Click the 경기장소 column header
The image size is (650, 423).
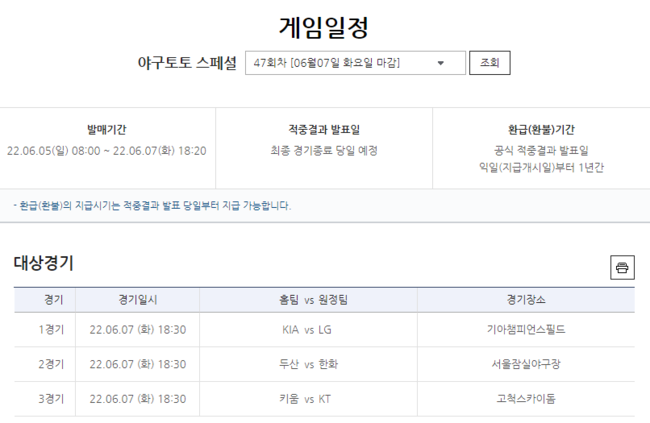click(526, 300)
